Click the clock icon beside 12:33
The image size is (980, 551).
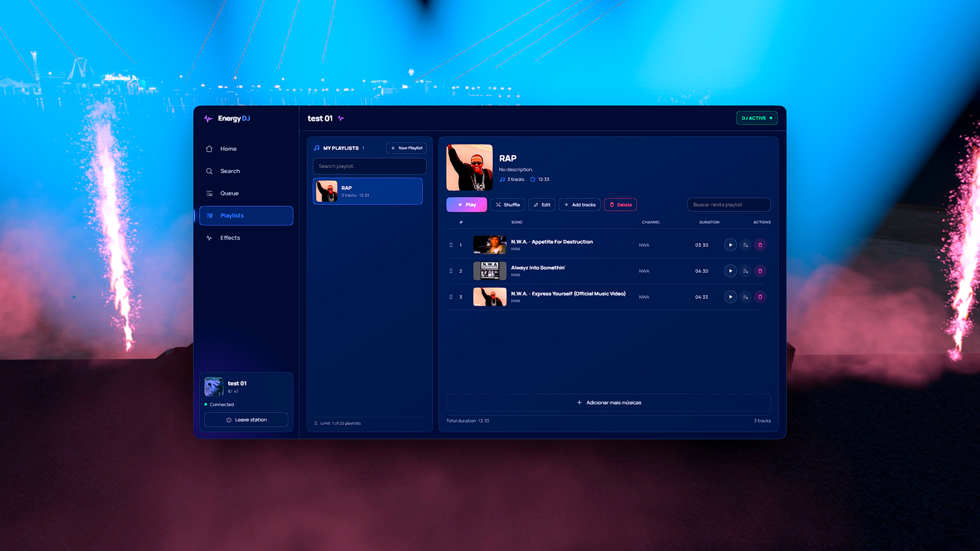533,180
